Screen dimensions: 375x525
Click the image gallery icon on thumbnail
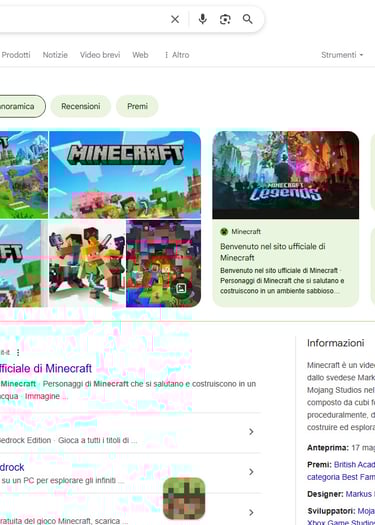(181, 288)
